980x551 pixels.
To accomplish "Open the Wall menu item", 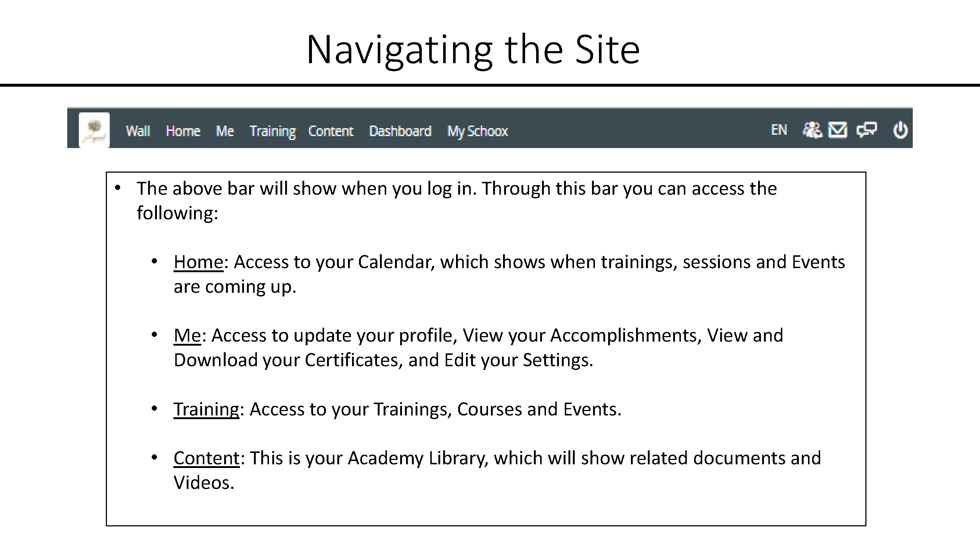I will [138, 131].
